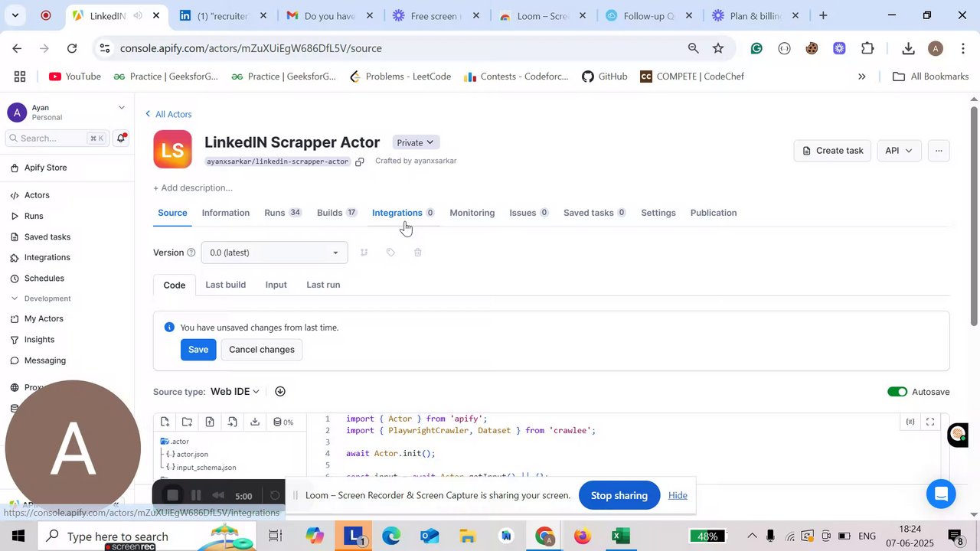Click the Windows taskbar search box

click(x=148, y=536)
